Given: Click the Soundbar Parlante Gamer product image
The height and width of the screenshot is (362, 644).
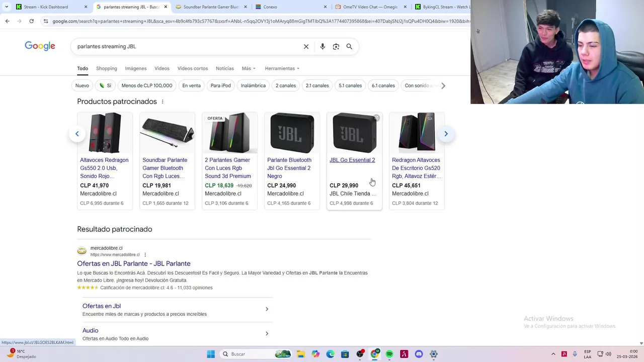Looking at the screenshot, I should (x=167, y=133).
